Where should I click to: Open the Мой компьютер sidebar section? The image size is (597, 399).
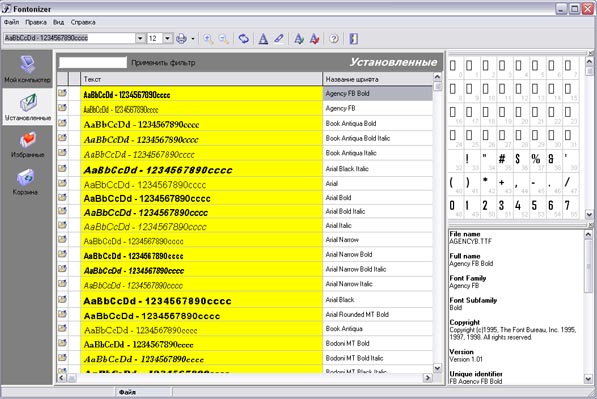pos(27,69)
